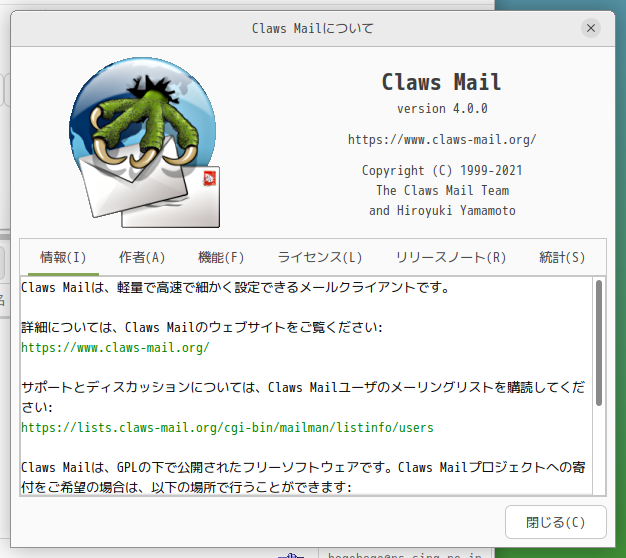
Task: Switch to the 情報(I) tab
Action: coord(63,257)
